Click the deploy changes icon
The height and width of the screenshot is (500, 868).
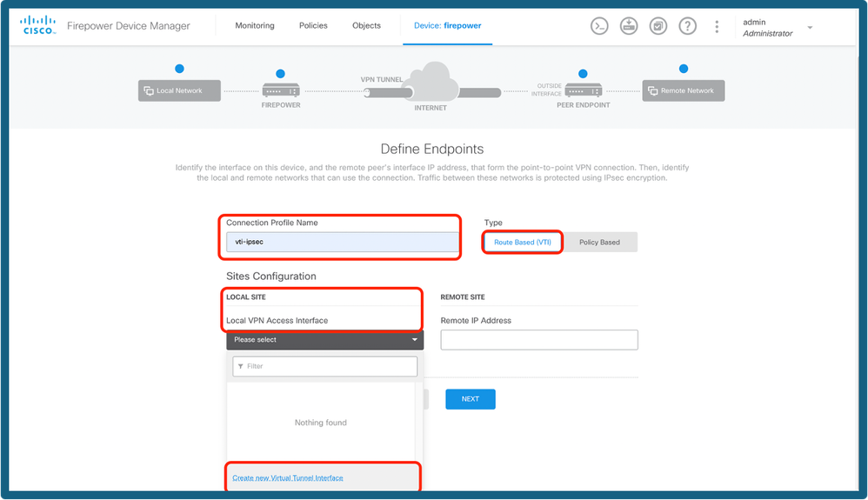pyautogui.click(x=628, y=26)
